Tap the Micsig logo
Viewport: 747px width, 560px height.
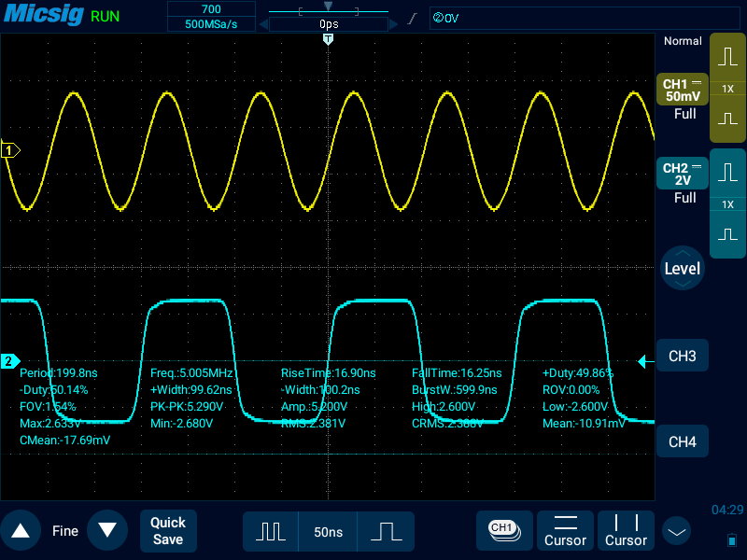44,14
